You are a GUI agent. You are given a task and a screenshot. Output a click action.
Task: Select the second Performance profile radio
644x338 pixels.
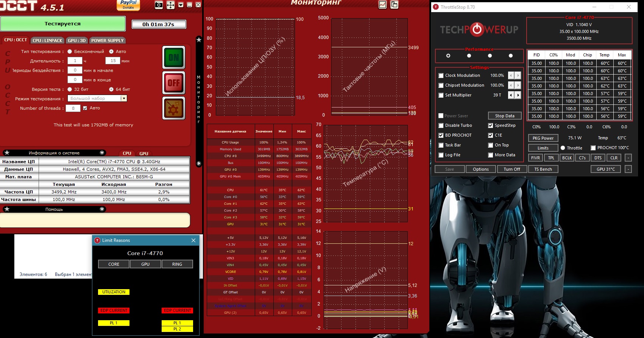tap(469, 56)
